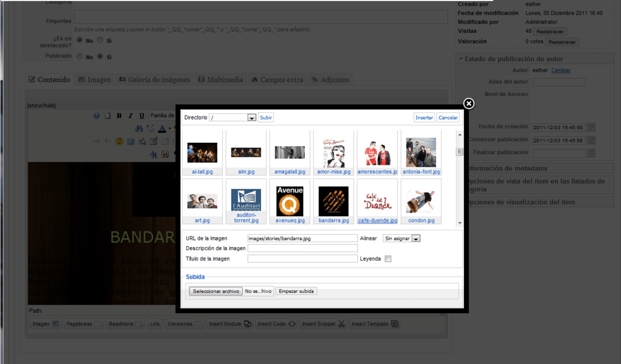The height and width of the screenshot is (364, 621).
Task: Click Seleccionar archivo button
Action: (x=216, y=291)
